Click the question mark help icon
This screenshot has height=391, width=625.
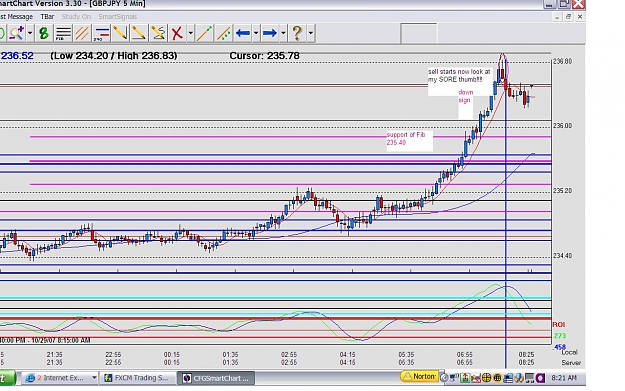(297, 33)
